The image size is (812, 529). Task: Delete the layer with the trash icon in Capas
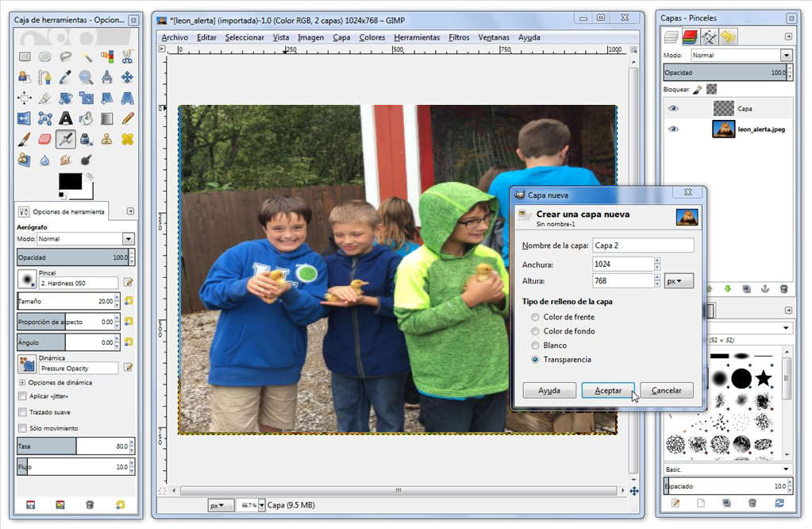[x=783, y=289]
